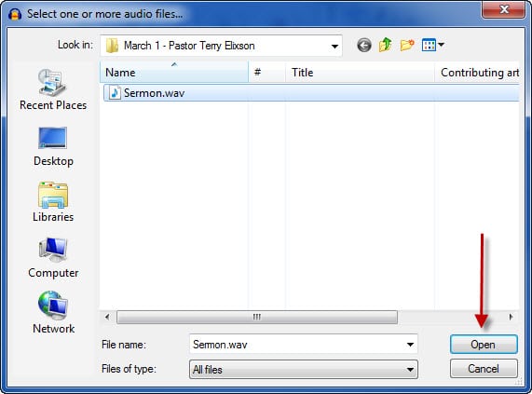Open Network from the sidebar
This screenshot has height=394, width=532.
point(53,313)
